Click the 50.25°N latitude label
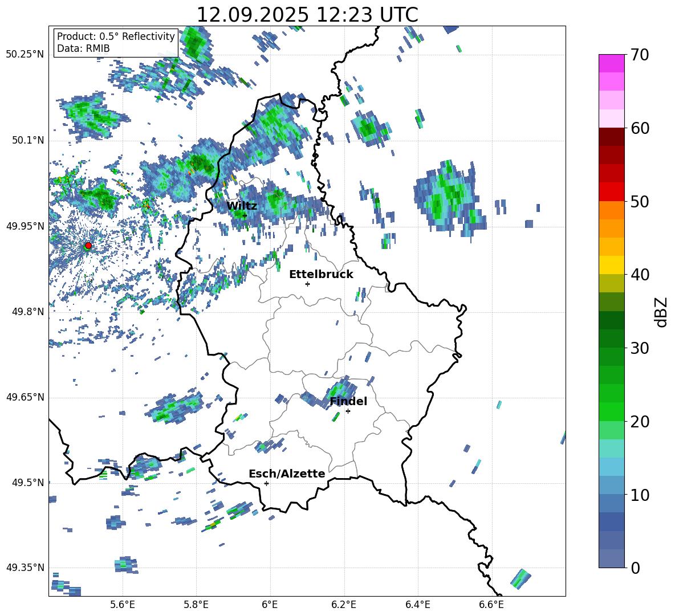 25,54
